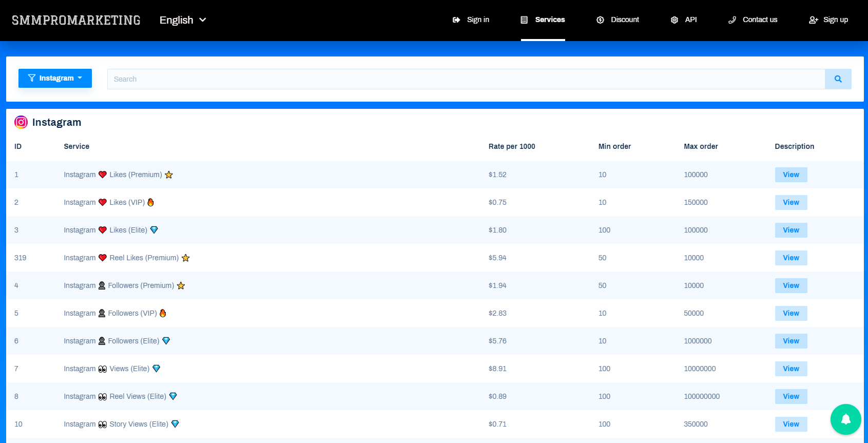Click the Instagram section heading

[56, 122]
